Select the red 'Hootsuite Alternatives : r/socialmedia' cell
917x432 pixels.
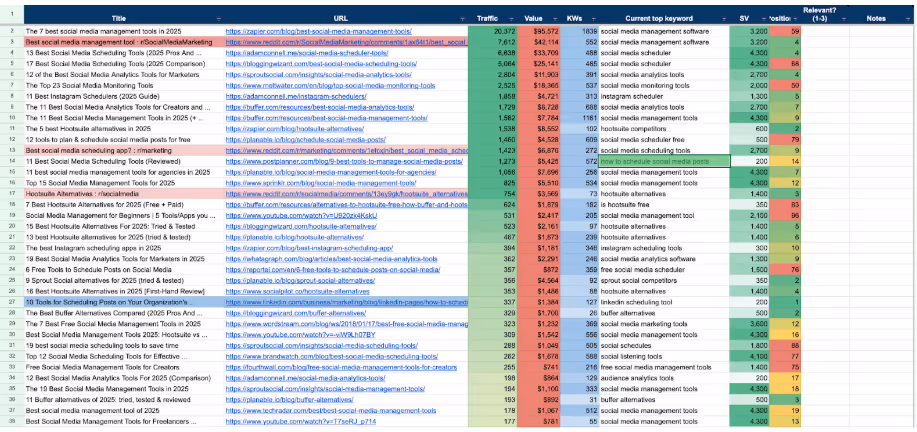pyautogui.click(x=123, y=193)
